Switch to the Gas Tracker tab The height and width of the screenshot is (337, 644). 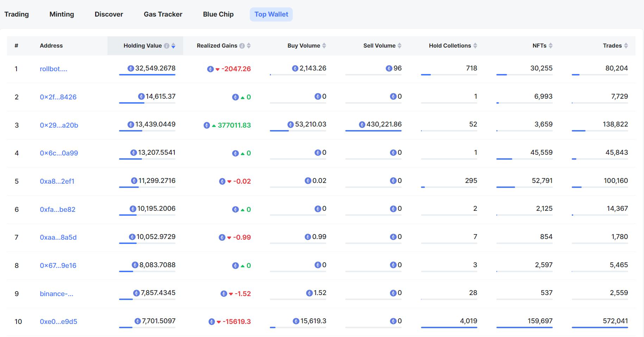[x=163, y=14]
